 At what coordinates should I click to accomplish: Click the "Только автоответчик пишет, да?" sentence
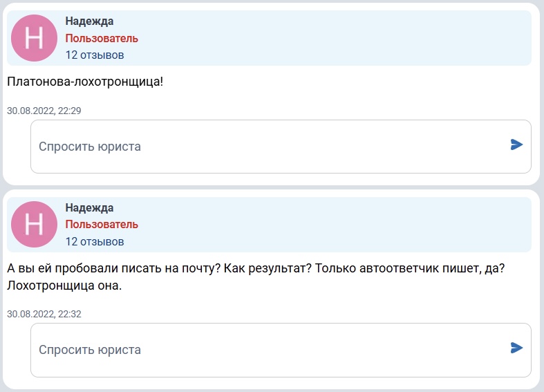tap(410, 268)
